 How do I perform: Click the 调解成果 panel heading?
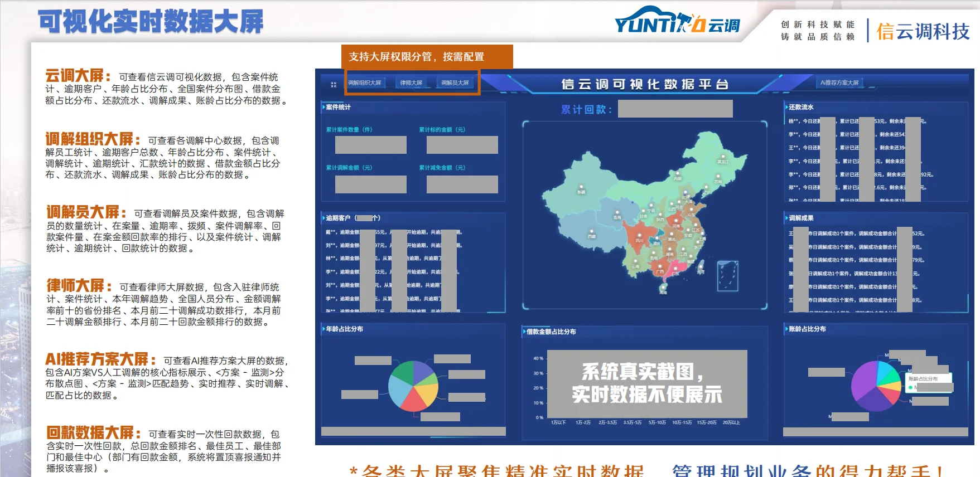(x=801, y=218)
